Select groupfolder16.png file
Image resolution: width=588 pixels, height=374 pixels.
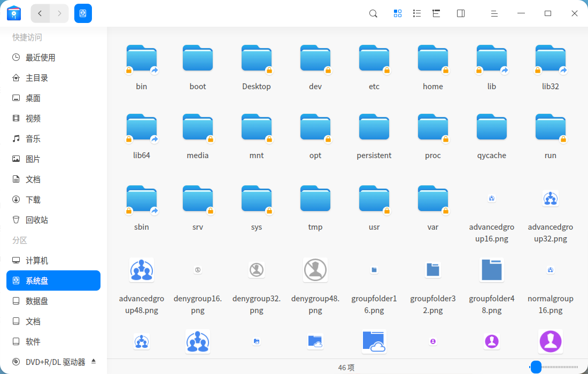click(x=374, y=270)
